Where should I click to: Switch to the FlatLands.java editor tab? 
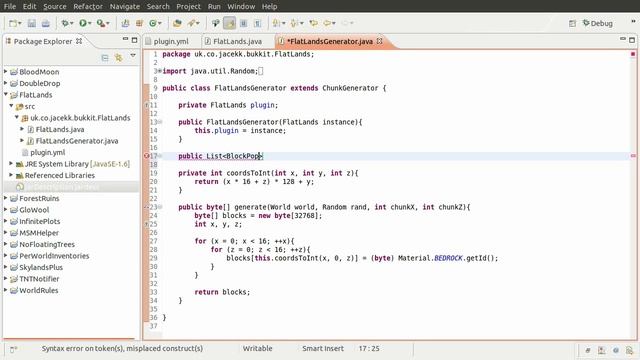(237, 41)
